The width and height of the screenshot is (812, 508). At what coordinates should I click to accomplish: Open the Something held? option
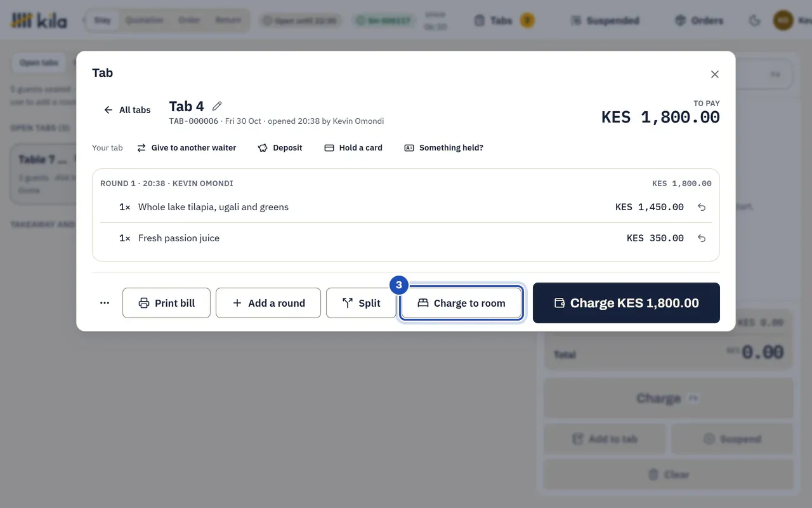click(443, 147)
